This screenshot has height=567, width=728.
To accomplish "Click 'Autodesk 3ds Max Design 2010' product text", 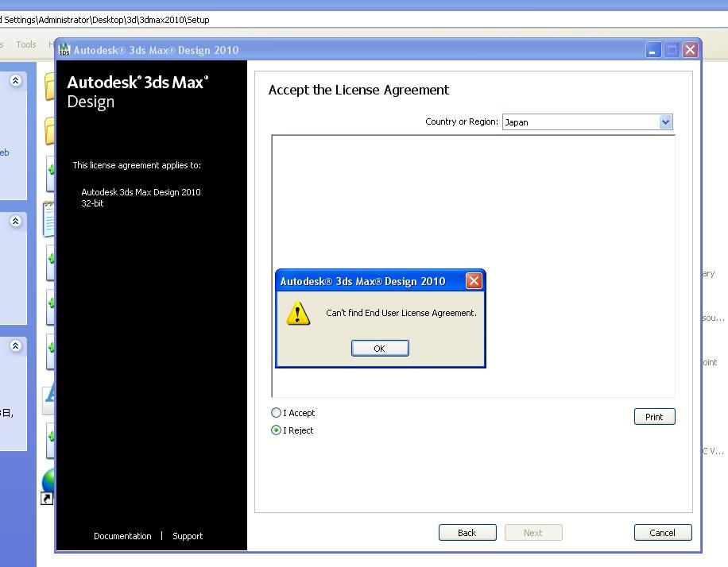I will tap(141, 198).
